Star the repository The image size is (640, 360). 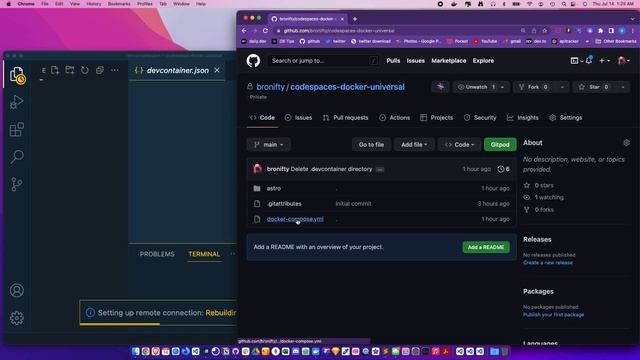pyautogui.click(x=594, y=87)
